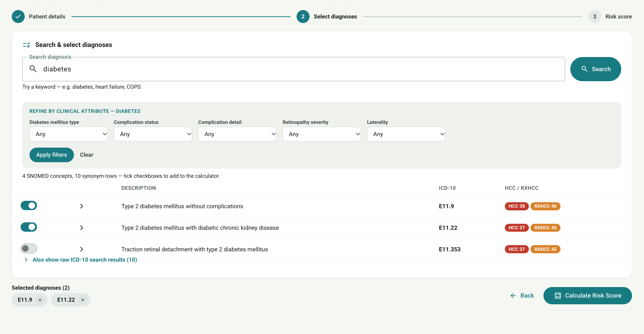Focus the Search diagnosis input field
This screenshot has height=334, width=644.
point(293,69)
